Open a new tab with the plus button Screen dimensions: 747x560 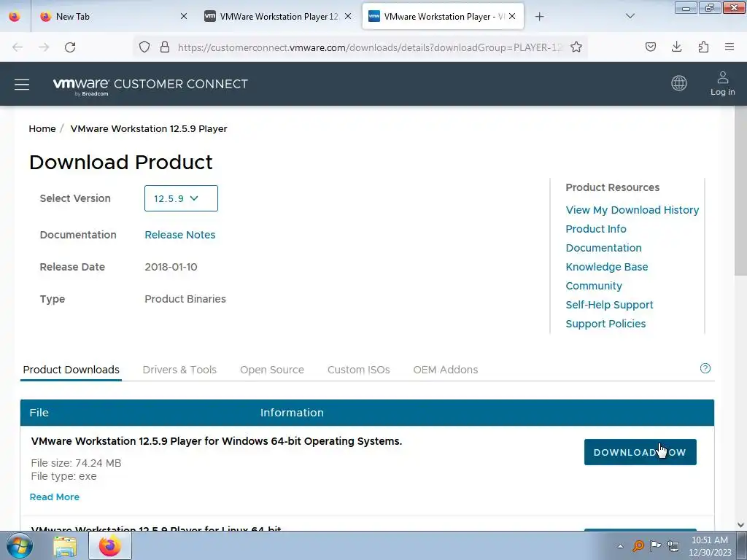click(x=539, y=17)
